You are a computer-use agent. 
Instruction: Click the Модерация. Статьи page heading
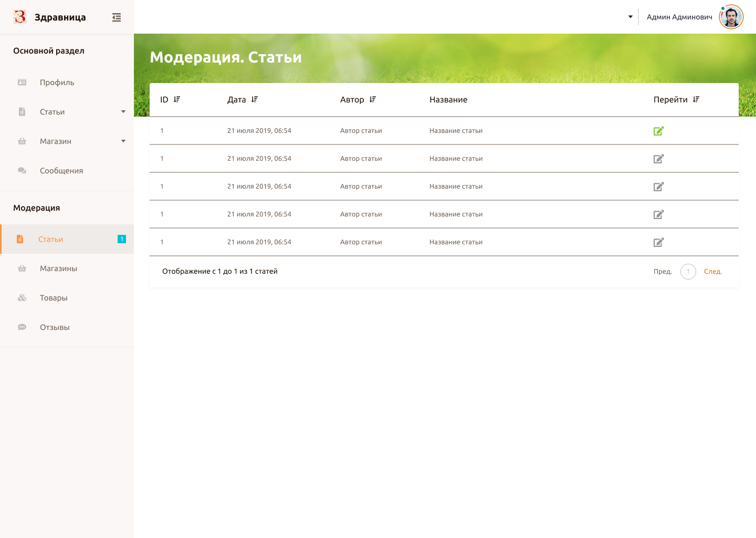tap(226, 57)
